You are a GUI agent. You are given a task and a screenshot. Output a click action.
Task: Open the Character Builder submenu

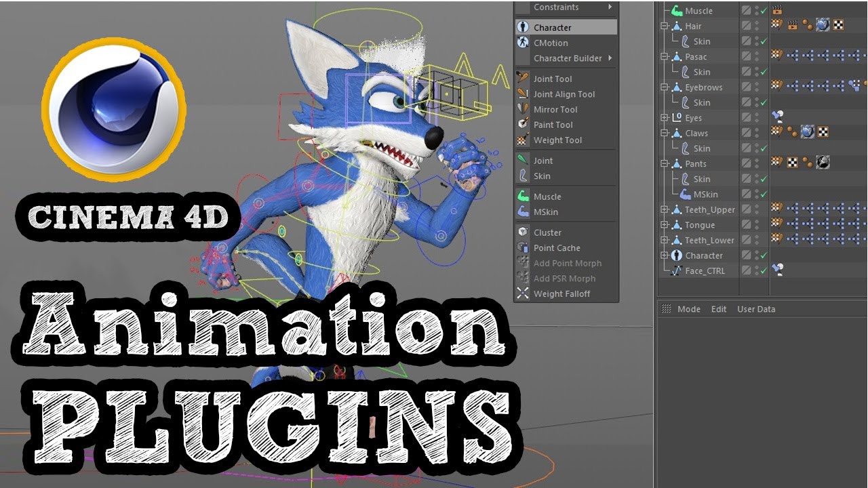pos(566,58)
